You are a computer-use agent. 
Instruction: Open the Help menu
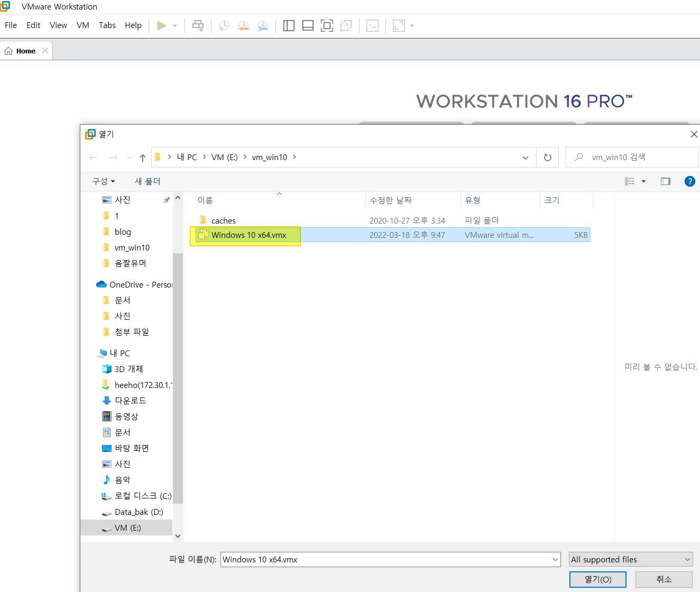133,25
